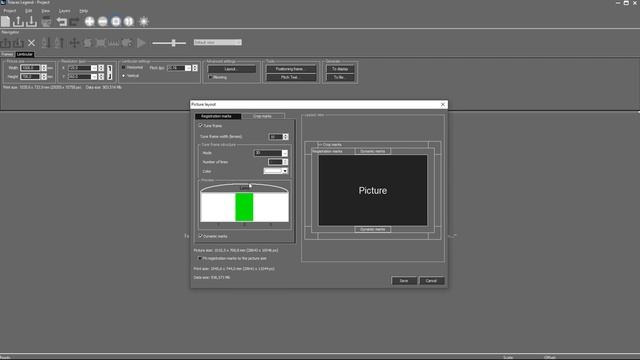The image size is (640, 360).
Task: Click the zoom out minus icon
Action: (102, 21)
